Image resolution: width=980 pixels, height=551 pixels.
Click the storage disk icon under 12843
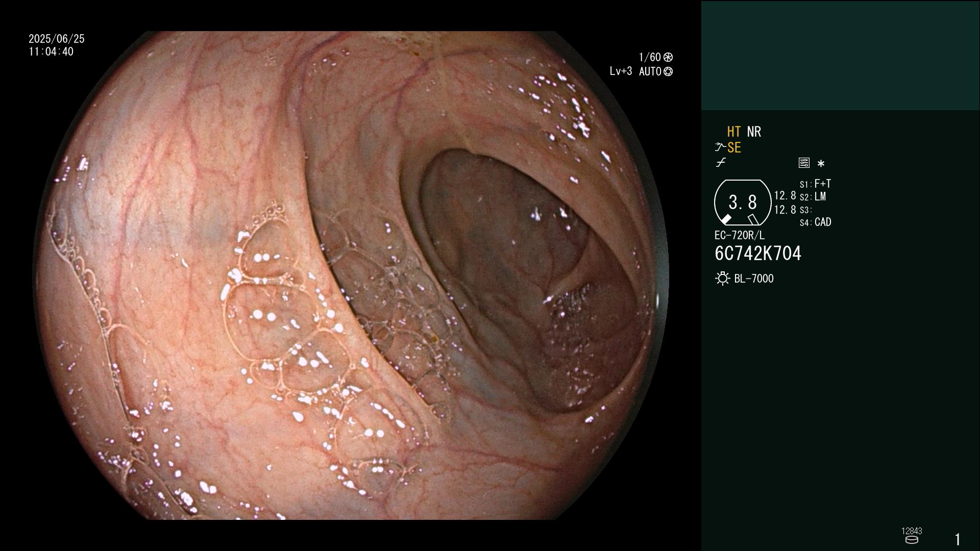(912, 540)
